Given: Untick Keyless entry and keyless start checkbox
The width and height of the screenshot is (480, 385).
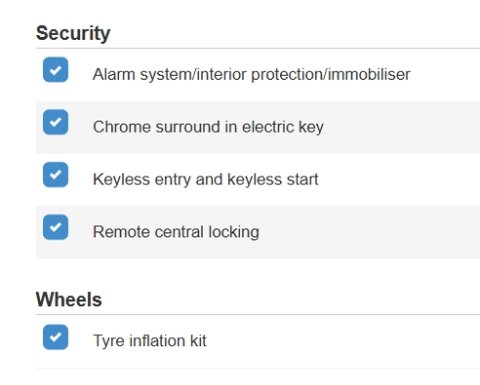Looking at the screenshot, I should coord(55,174).
